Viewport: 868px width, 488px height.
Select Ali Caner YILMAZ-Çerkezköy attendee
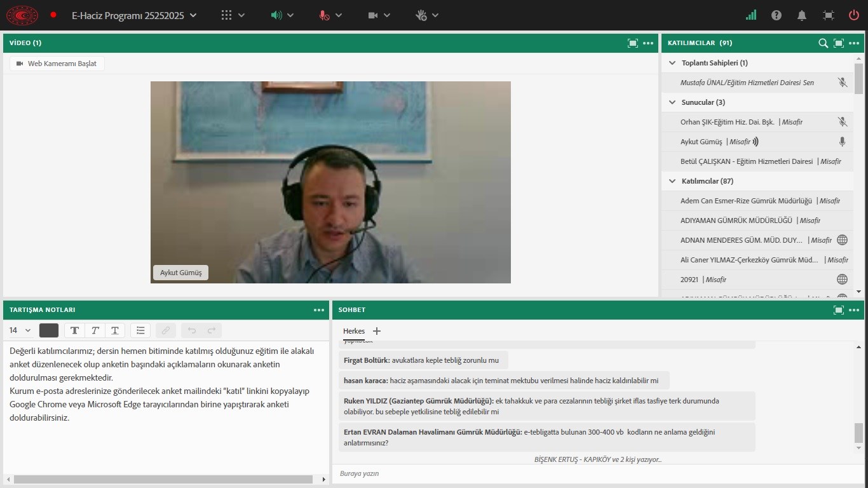click(757, 260)
